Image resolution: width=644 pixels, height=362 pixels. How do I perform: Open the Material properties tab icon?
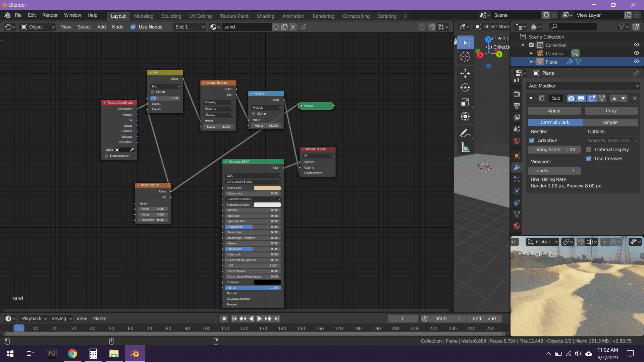click(517, 226)
